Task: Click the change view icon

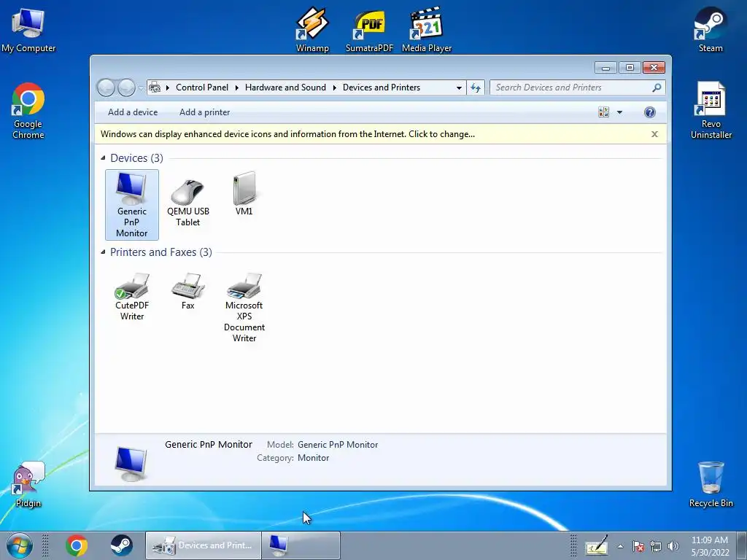Action: click(603, 112)
